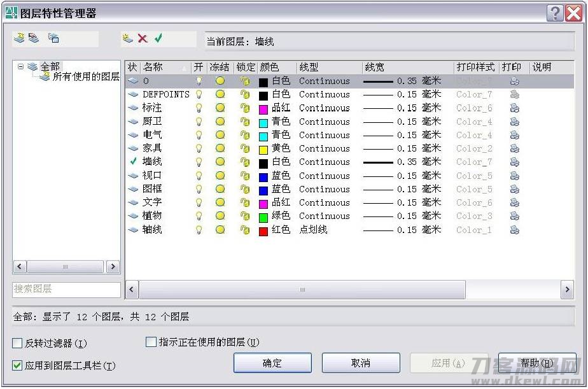Toggle plotting for layer 家具 printer icon
Screen dimensions: 588x389
click(514, 148)
